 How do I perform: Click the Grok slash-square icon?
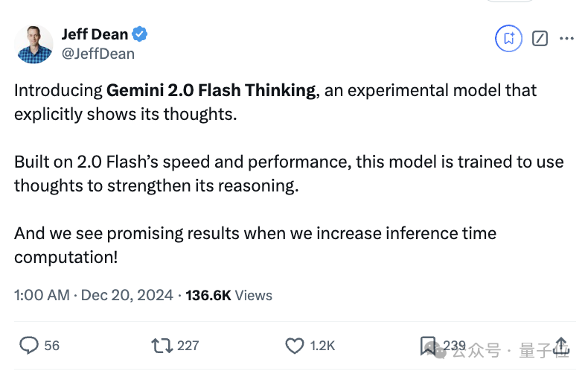coord(540,38)
